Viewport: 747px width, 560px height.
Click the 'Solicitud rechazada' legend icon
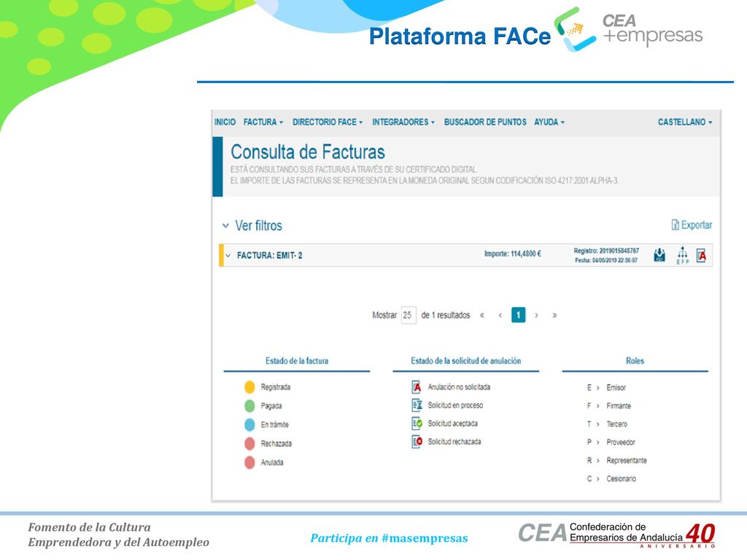pos(417,441)
